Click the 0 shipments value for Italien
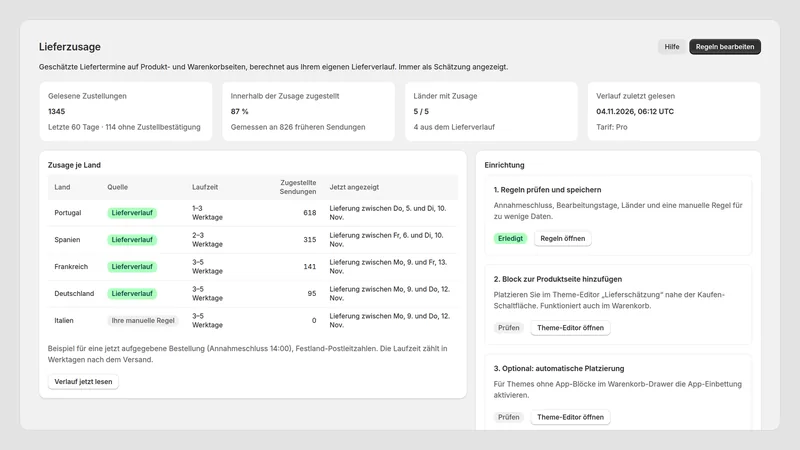Screen dimensions: 800x450 coord(314,320)
